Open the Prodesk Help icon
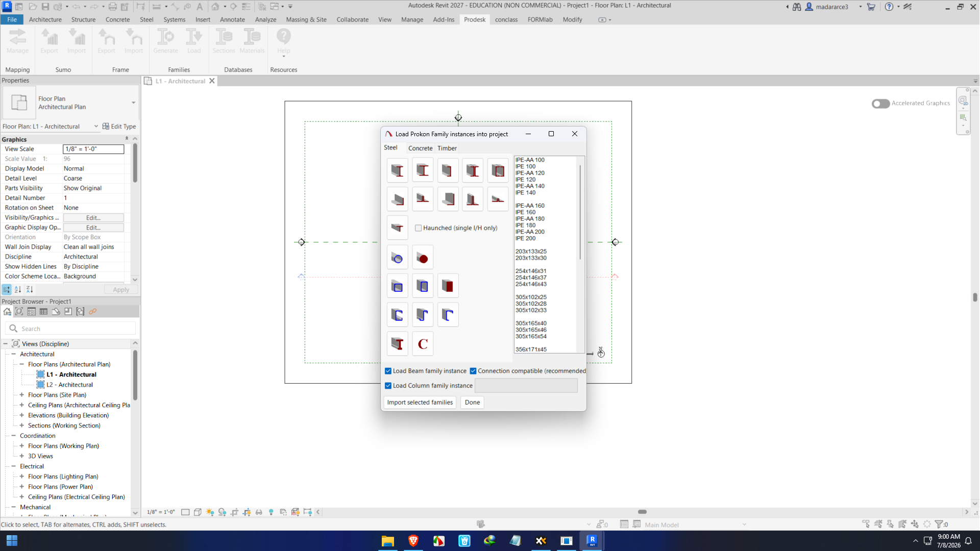This screenshot has height=551, width=980. [284, 41]
